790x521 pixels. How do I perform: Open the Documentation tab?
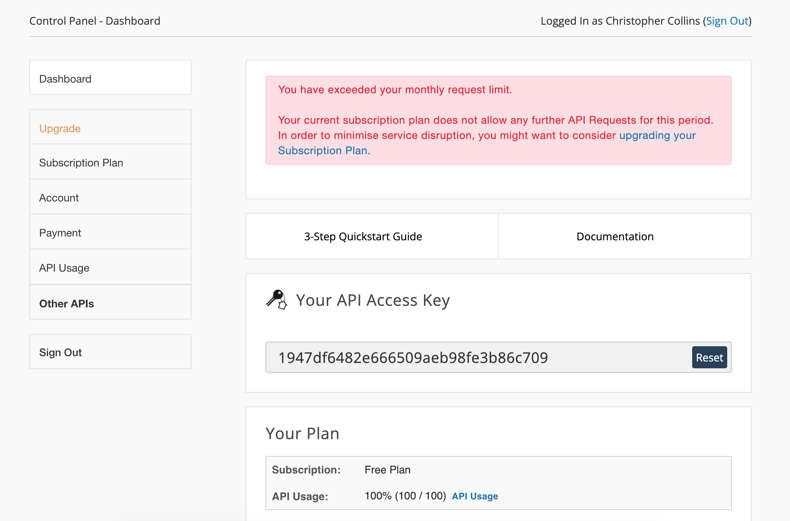(615, 237)
